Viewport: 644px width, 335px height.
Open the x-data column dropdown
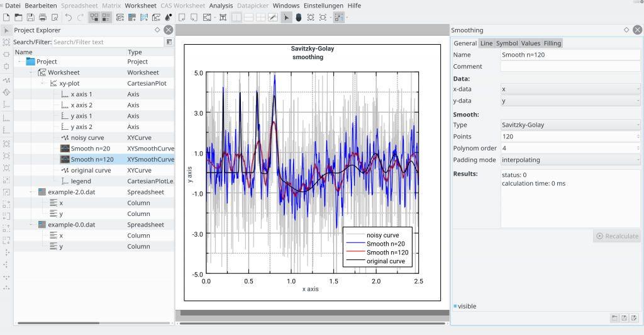click(570, 89)
